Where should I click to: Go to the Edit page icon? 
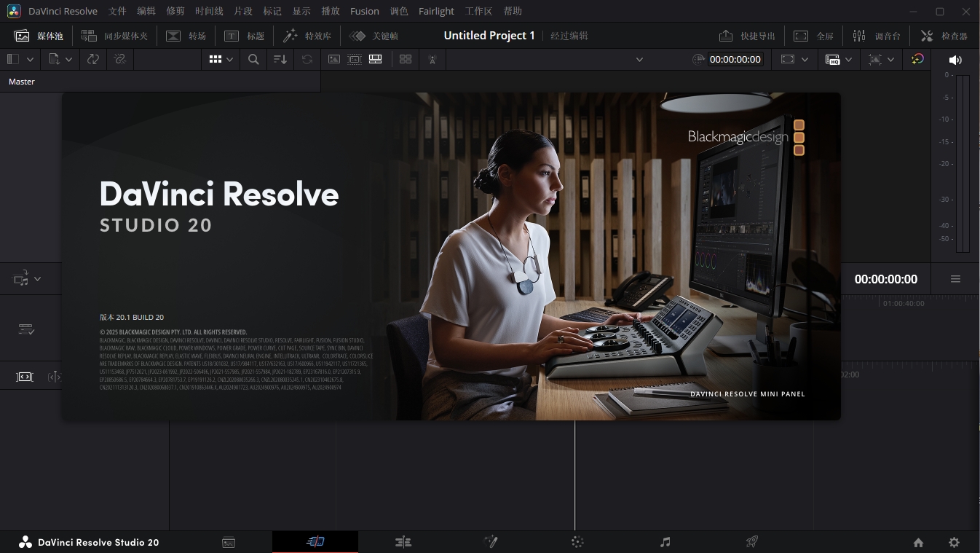click(403, 542)
